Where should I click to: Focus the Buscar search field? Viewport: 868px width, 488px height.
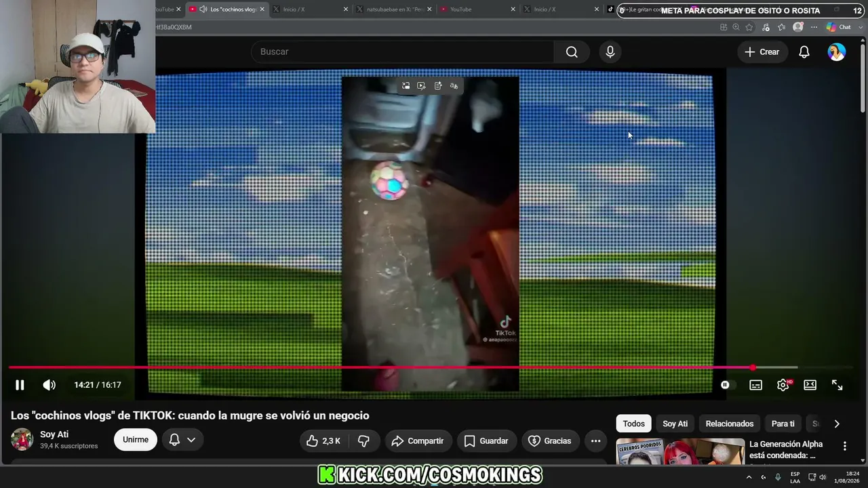tap(403, 52)
